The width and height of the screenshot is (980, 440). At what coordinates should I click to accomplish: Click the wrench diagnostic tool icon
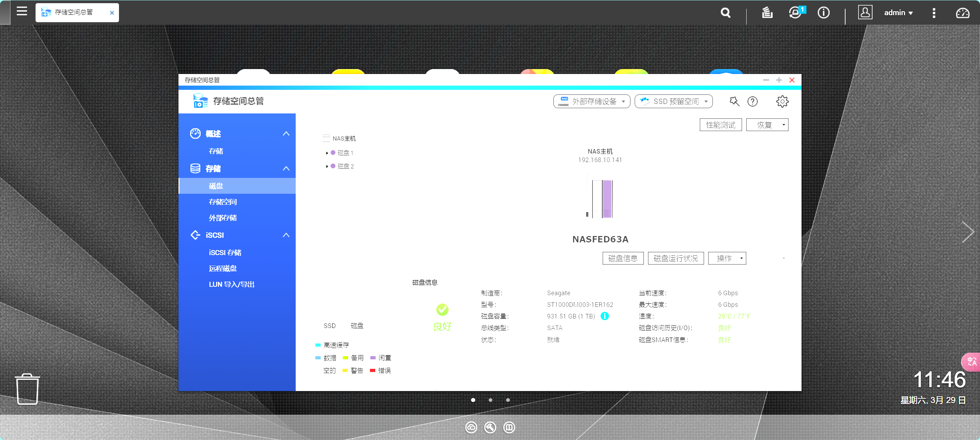734,101
